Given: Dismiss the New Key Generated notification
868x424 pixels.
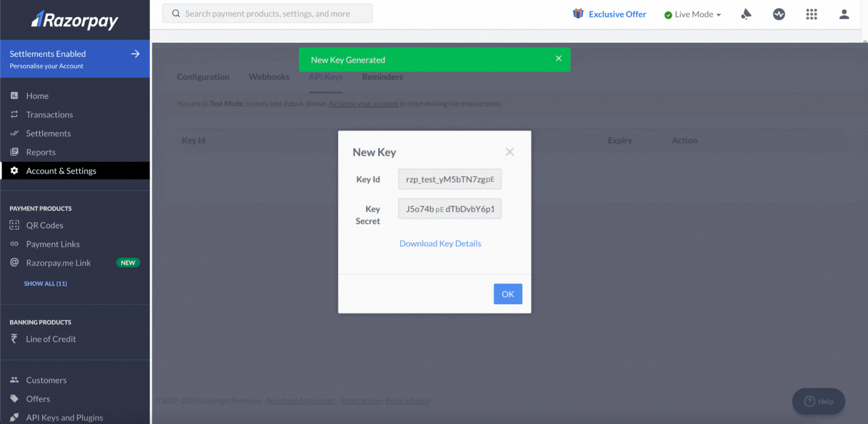Looking at the screenshot, I should click(x=558, y=58).
